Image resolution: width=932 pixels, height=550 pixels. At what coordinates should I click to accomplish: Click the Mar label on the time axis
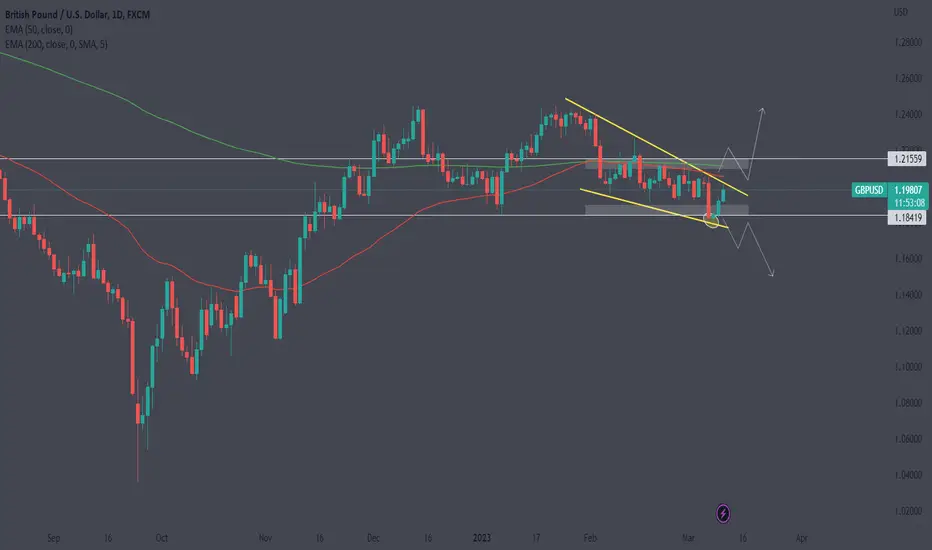tap(688, 538)
